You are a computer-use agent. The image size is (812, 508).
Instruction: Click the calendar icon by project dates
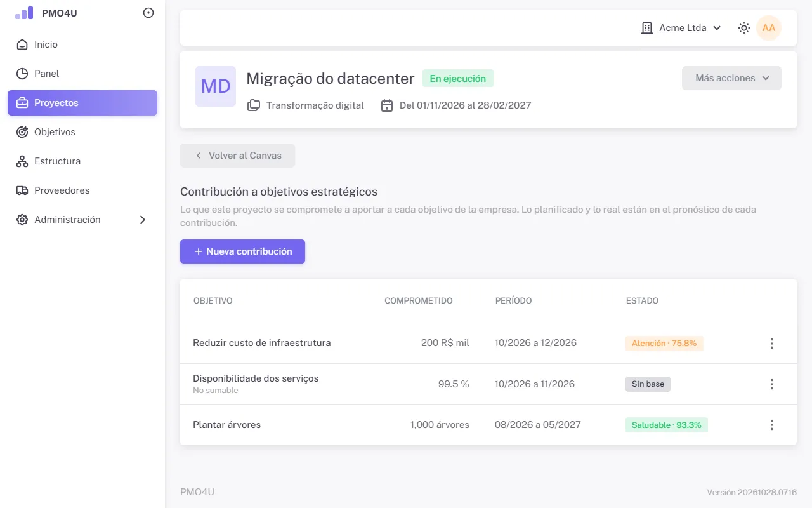(x=387, y=105)
